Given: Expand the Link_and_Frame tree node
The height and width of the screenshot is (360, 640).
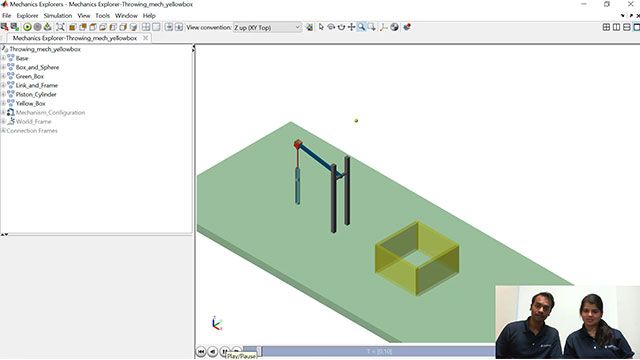Looking at the screenshot, I should 3,85.
